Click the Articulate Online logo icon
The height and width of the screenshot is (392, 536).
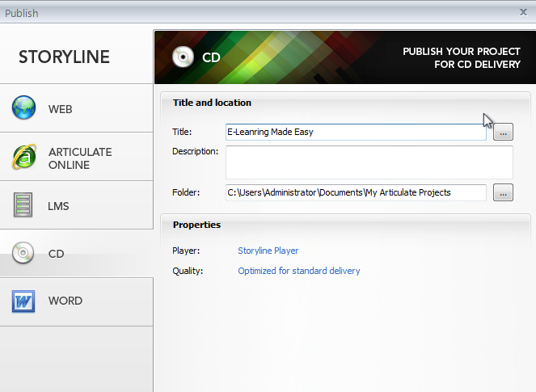pos(23,157)
